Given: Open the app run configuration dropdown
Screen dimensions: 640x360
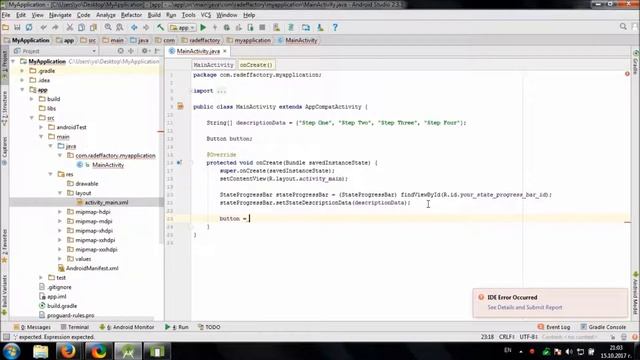Looking at the screenshot, I should pos(182,27).
